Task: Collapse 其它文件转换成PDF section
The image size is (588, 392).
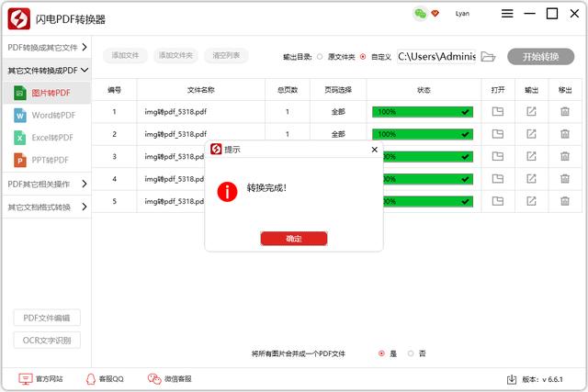Action: (47, 70)
